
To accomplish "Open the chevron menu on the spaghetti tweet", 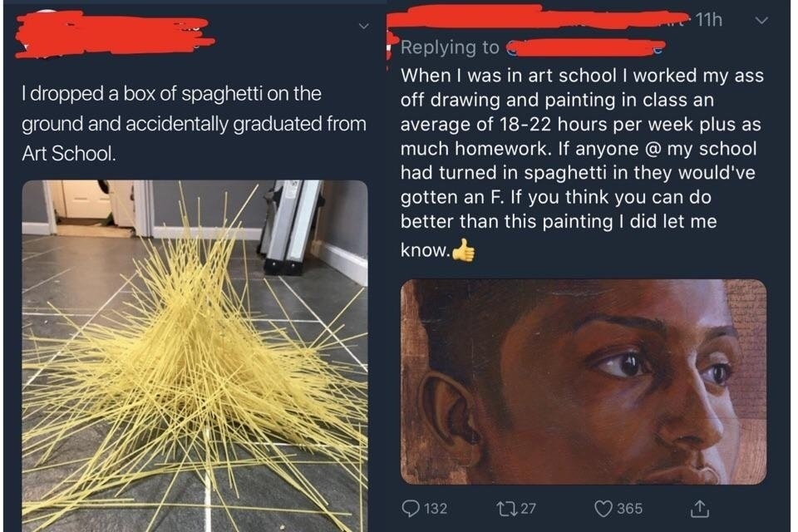I will [x=363, y=25].
